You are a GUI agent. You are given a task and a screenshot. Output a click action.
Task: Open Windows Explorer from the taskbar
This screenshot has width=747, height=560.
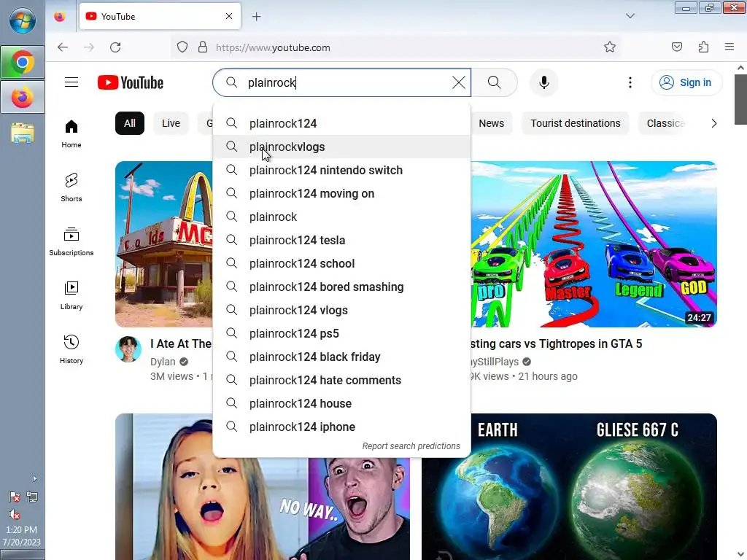click(23, 133)
